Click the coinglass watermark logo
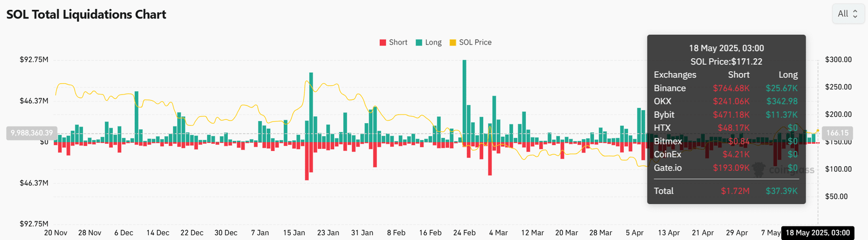Image resolution: width=868 pixels, height=240 pixels. click(782, 170)
